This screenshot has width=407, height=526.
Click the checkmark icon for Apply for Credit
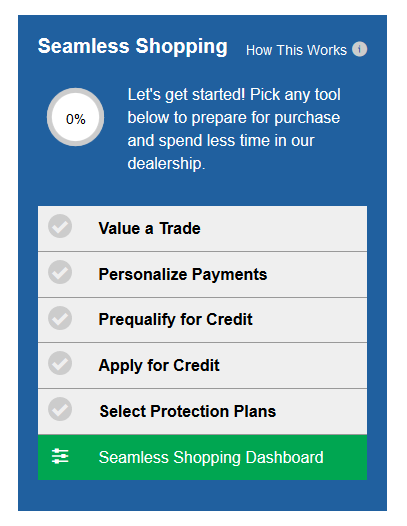60,363
